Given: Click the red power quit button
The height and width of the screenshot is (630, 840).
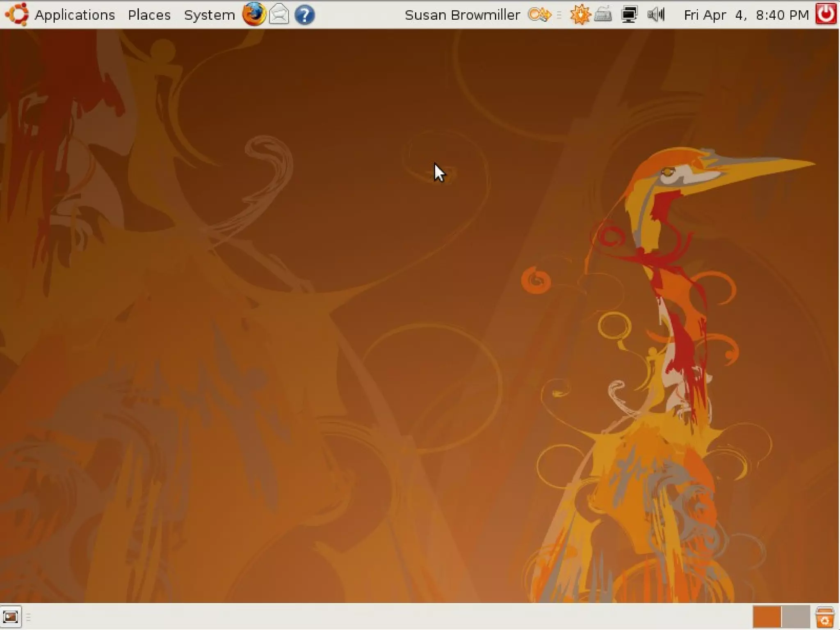Looking at the screenshot, I should tap(826, 14).
